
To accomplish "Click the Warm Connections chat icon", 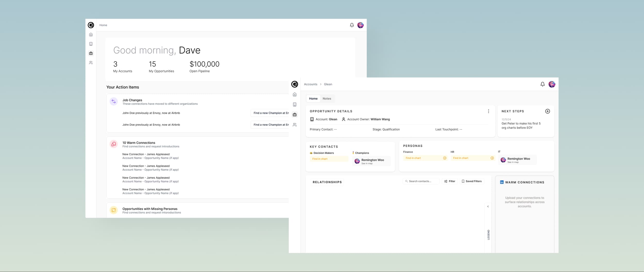I will coord(114,144).
